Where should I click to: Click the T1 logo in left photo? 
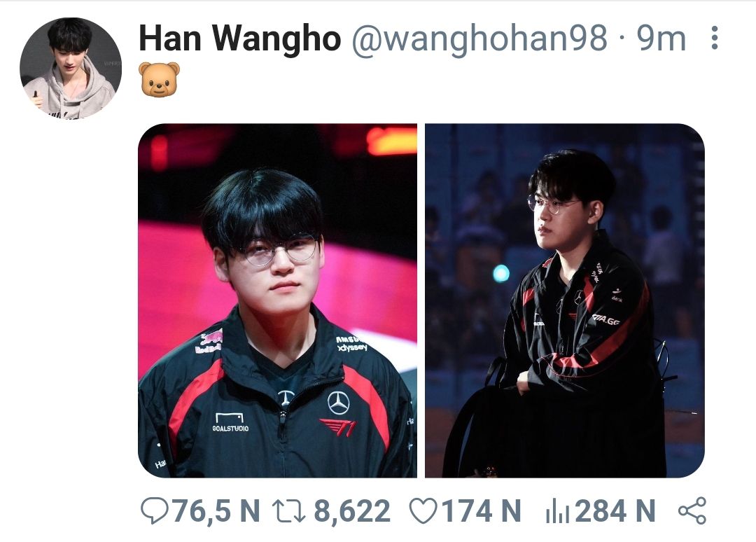339,428
